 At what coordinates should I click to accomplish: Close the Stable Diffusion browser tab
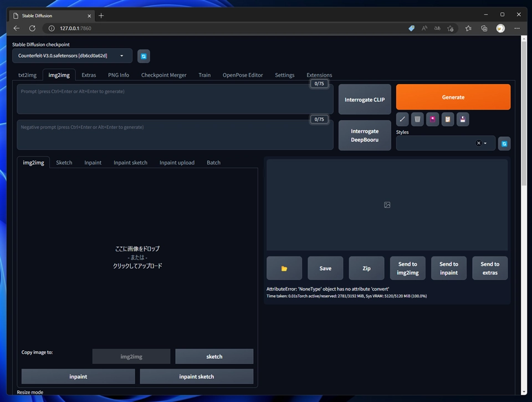(89, 16)
